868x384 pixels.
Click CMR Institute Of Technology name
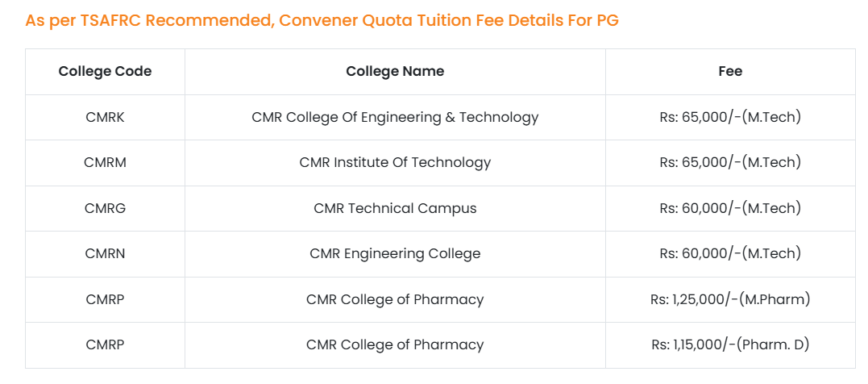tap(395, 162)
